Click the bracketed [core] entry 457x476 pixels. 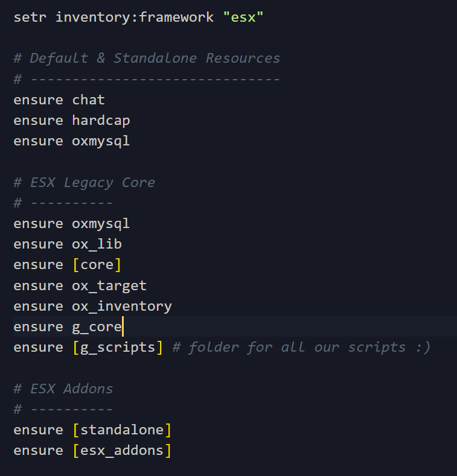click(97, 265)
